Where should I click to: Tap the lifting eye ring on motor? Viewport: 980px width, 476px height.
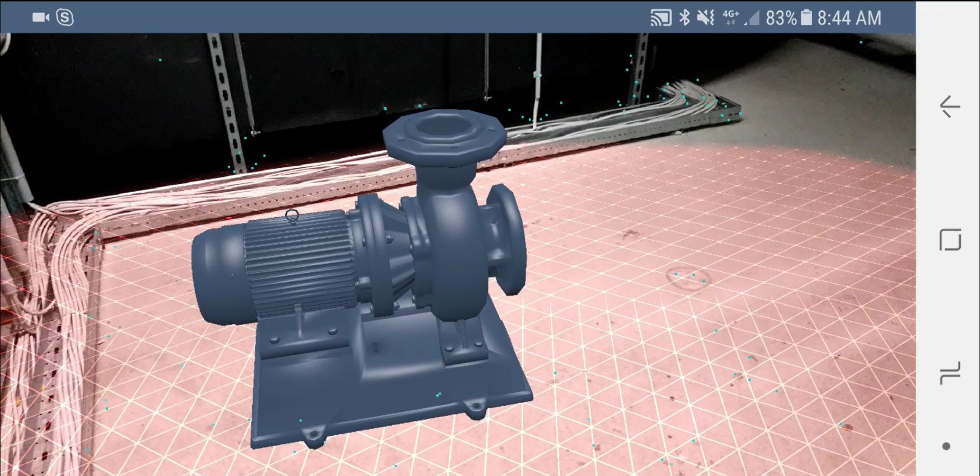(x=292, y=215)
